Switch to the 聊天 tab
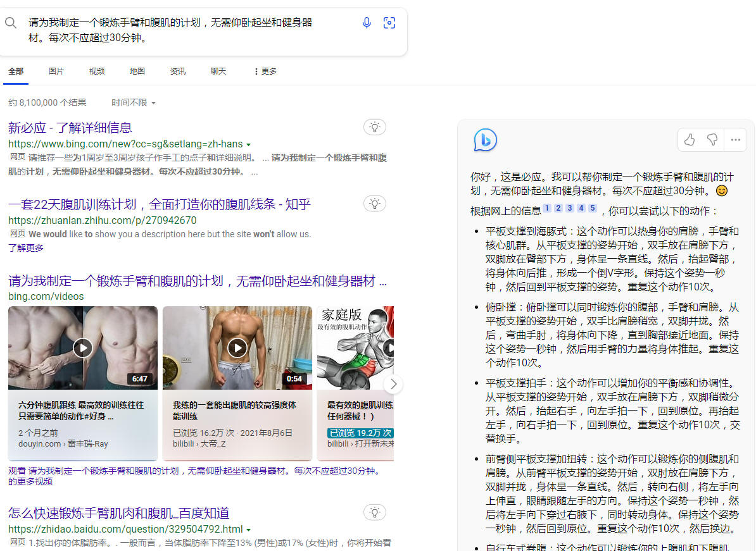Screen dimensions: 756x551 (218, 71)
